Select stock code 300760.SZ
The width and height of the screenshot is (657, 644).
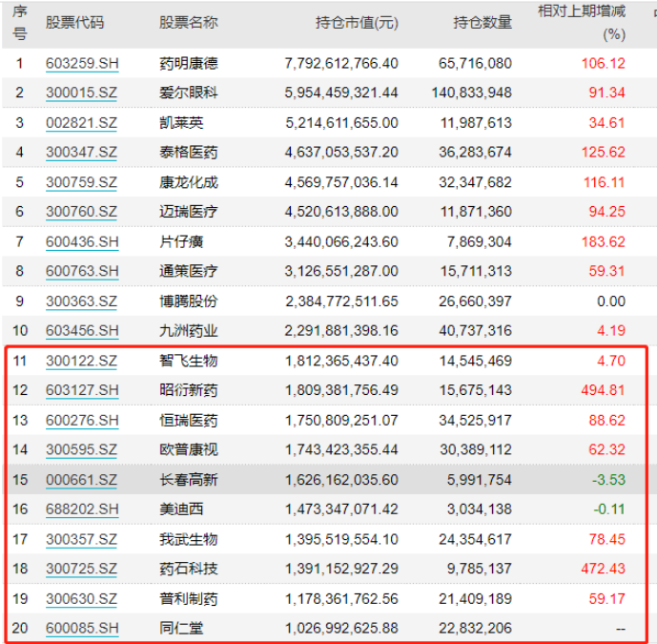coord(81,212)
